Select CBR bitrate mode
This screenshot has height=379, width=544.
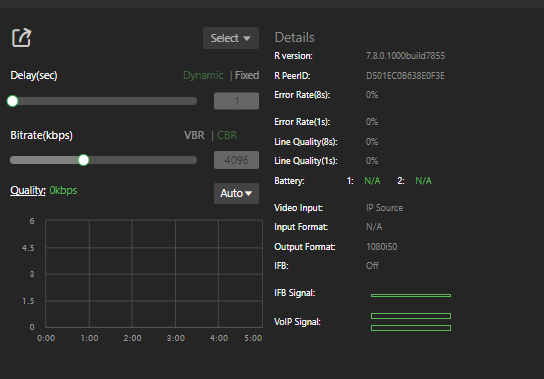pos(227,135)
